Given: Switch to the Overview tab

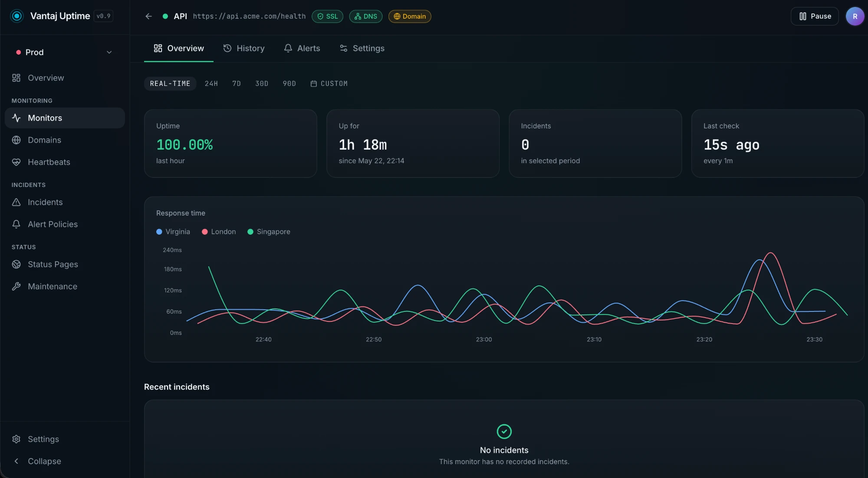Looking at the screenshot, I should click(179, 48).
